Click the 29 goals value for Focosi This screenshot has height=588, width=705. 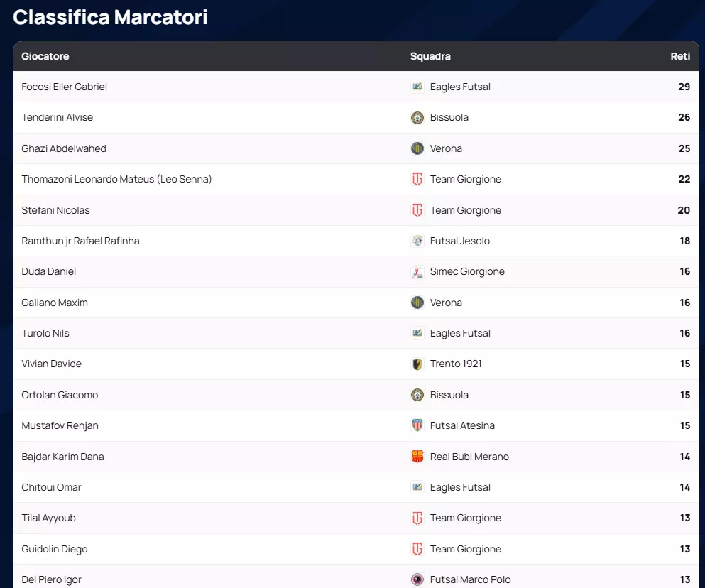tap(684, 87)
